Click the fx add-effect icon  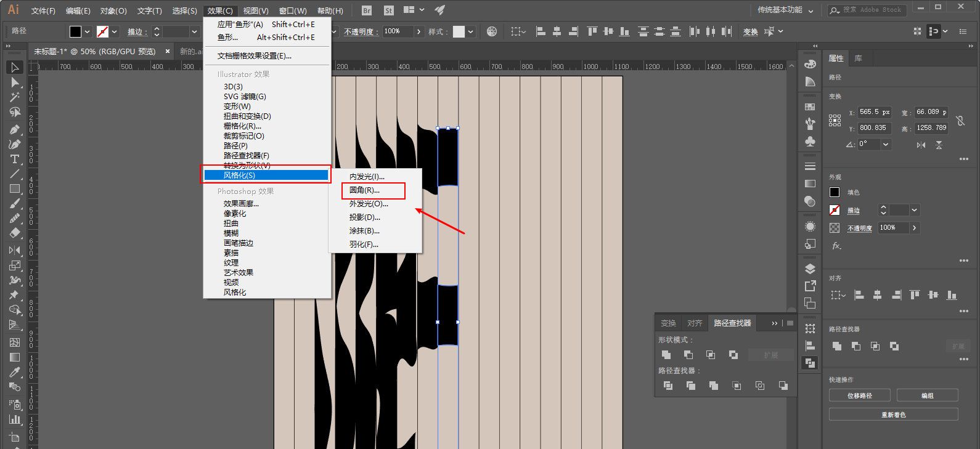[836, 245]
